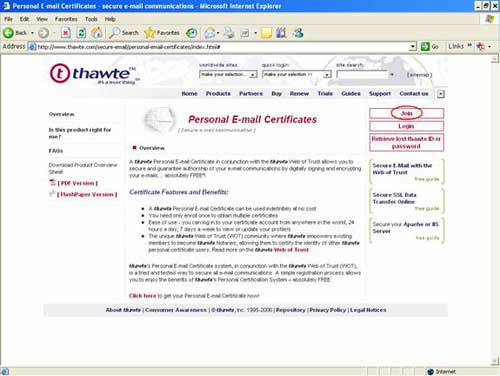Click the Join button
The image size is (500, 376).
tap(406, 113)
